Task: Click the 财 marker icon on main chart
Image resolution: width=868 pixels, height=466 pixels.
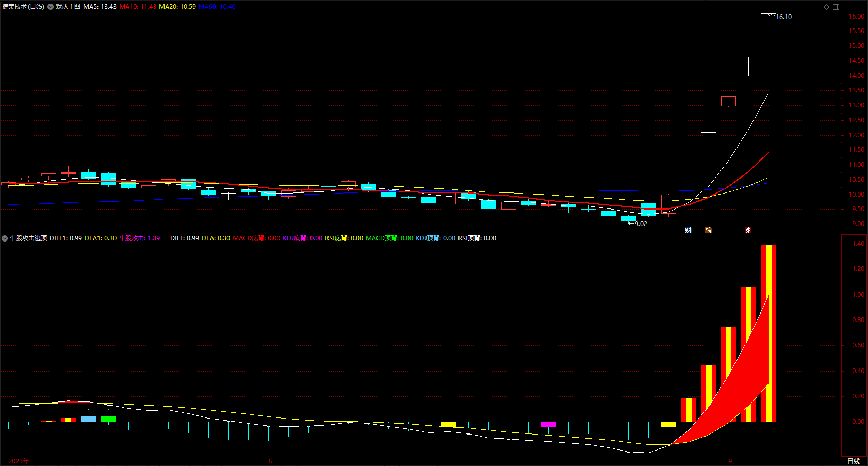Action: pos(688,230)
